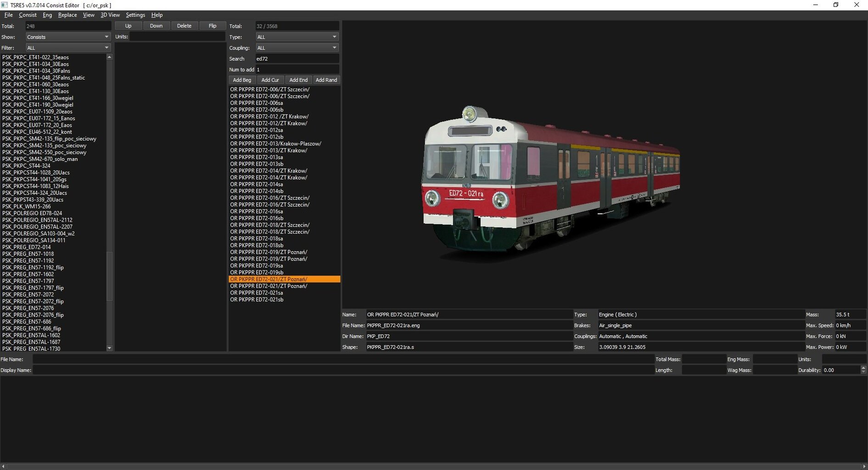Select OR PKPPR ED72-021sb in the list
The height and width of the screenshot is (470, 868).
257,300
